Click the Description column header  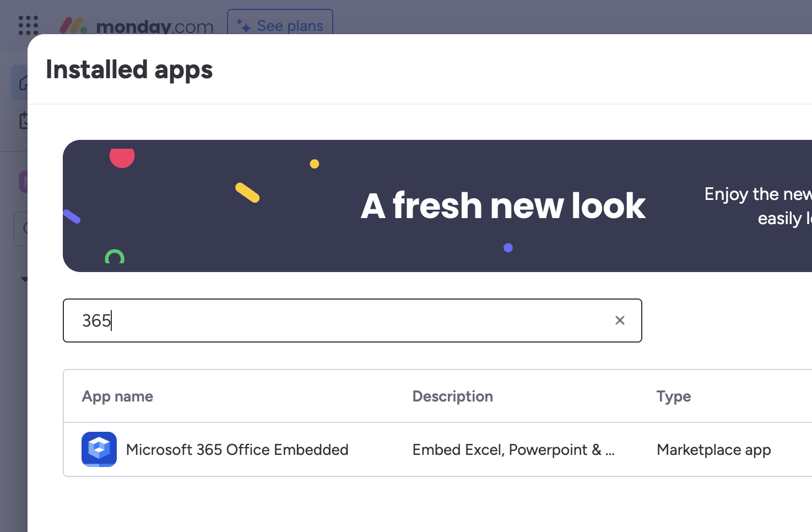(x=452, y=396)
